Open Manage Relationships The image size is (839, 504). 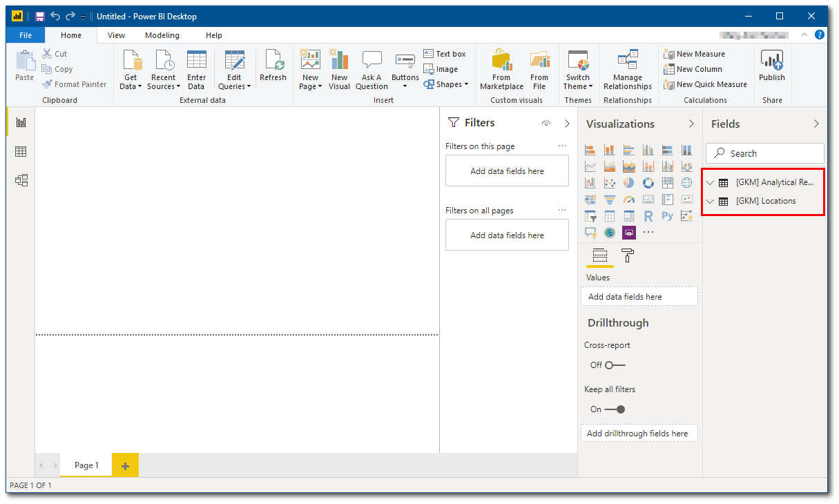point(627,70)
